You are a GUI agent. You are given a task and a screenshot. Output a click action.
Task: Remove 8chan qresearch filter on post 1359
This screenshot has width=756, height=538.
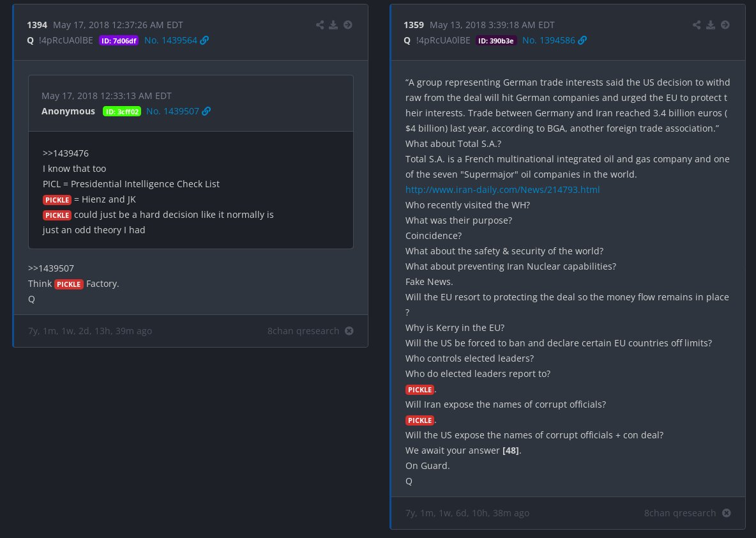[x=726, y=513]
